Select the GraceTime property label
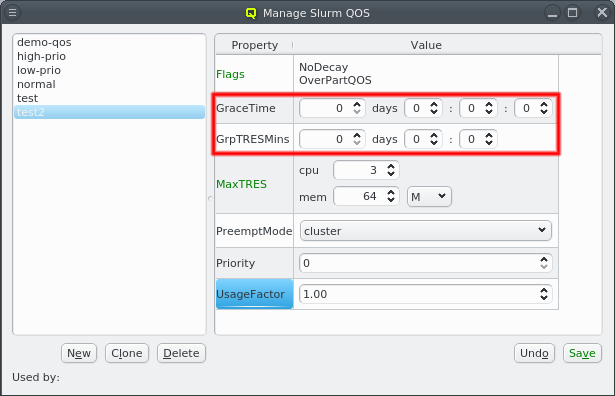Screen dimensions: 615x396 pos(246,108)
